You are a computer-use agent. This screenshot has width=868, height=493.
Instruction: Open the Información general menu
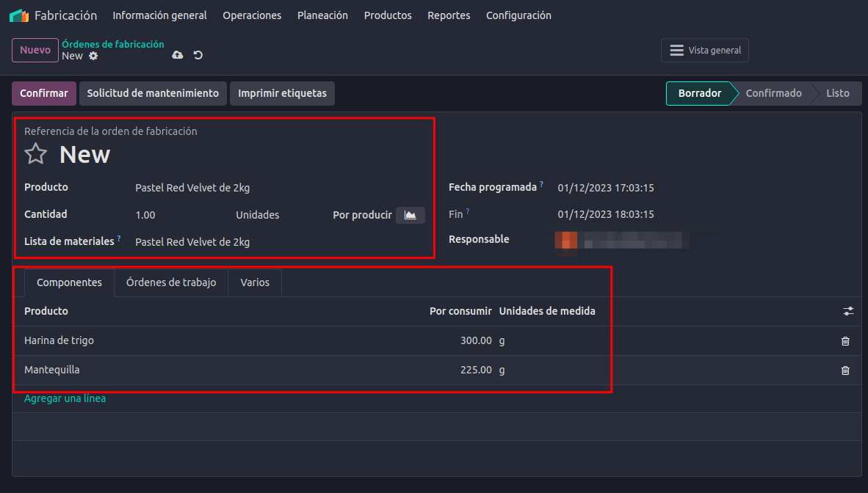coord(159,15)
